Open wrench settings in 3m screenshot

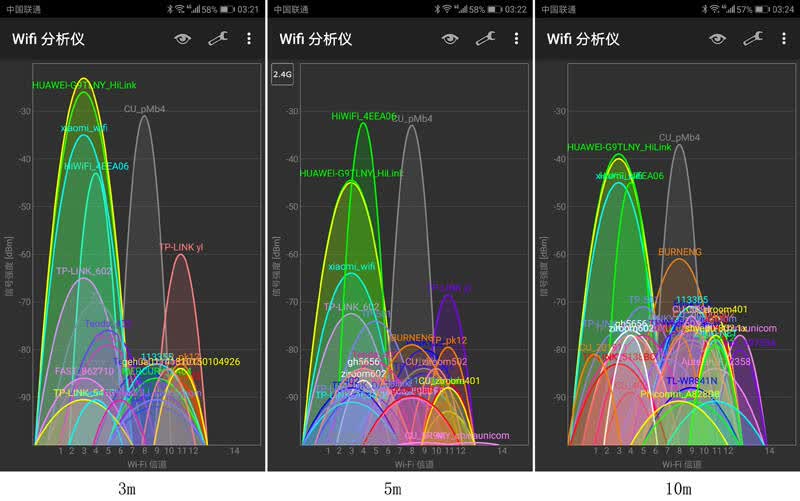pyautogui.click(x=218, y=38)
